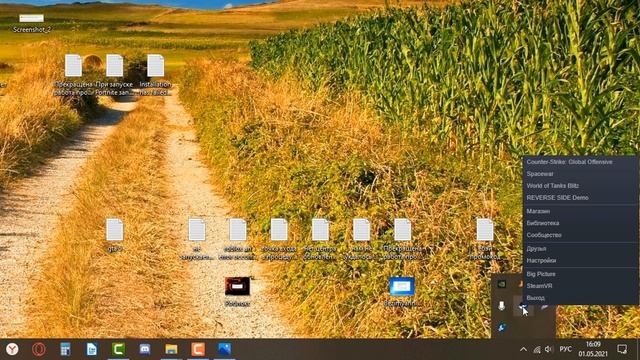640x360 pixels.
Task: Open Настройки in the Steam tray menu
Action: 580,260
